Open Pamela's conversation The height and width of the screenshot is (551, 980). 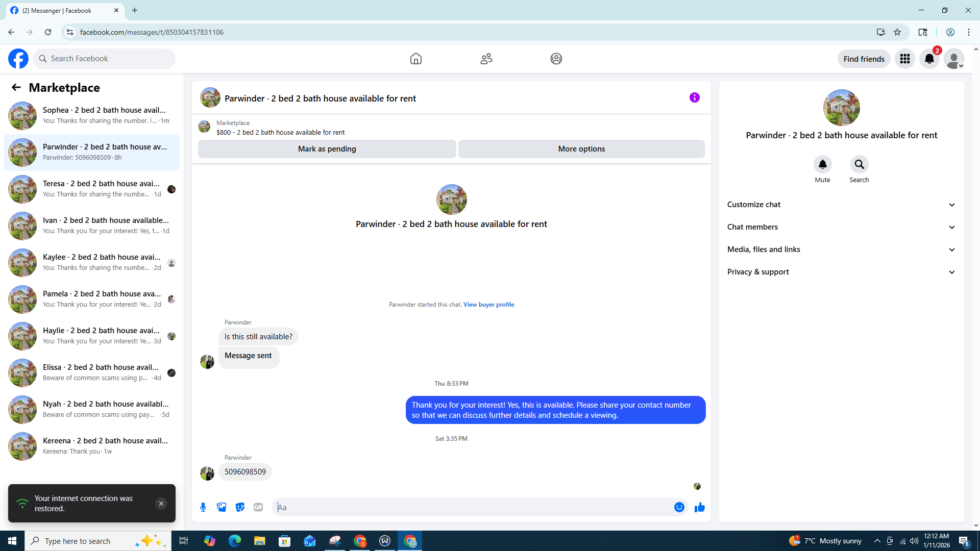click(92, 299)
